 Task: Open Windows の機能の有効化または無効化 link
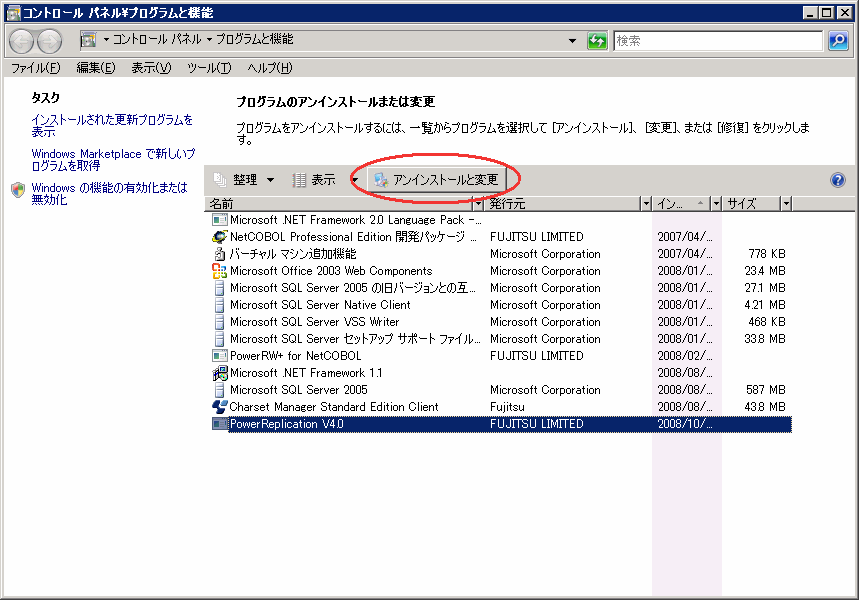pyautogui.click(x=109, y=193)
